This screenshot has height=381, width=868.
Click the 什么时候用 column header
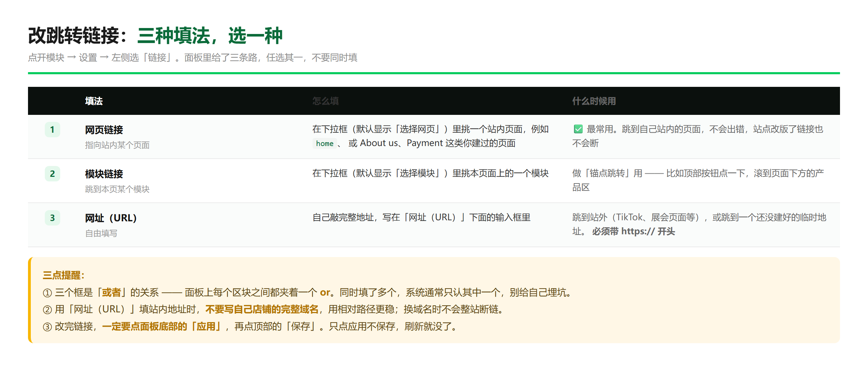tap(594, 101)
